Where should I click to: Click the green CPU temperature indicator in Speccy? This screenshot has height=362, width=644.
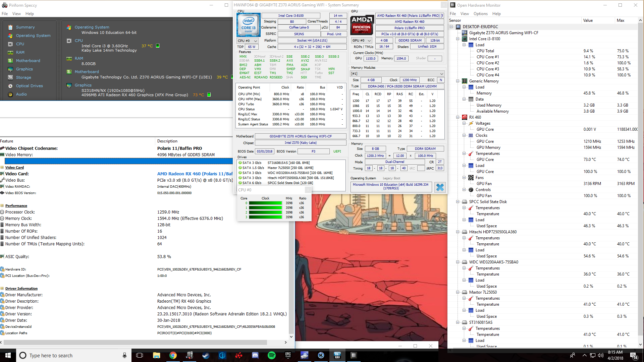click(158, 46)
